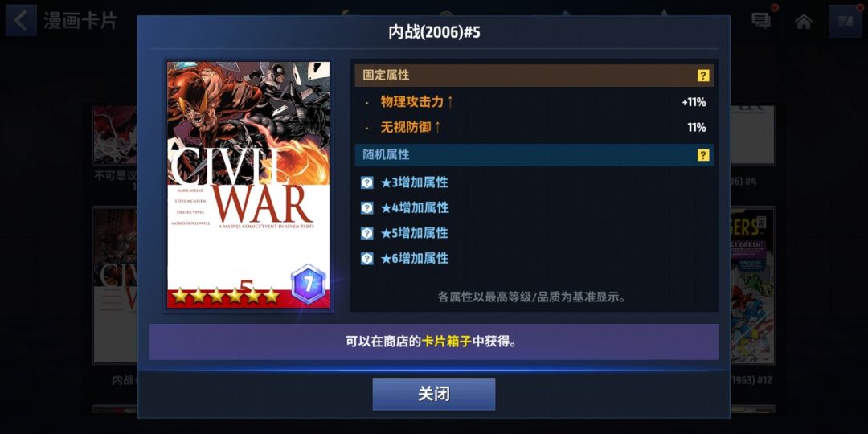
Task: Click question icon for ★6增加属性
Action: [x=367, y=259]
